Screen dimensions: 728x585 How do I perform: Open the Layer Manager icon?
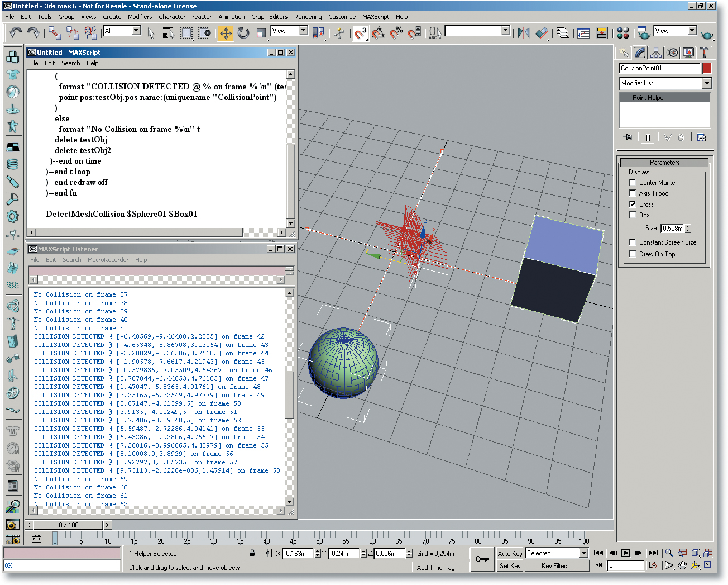(x=563, y=33)
